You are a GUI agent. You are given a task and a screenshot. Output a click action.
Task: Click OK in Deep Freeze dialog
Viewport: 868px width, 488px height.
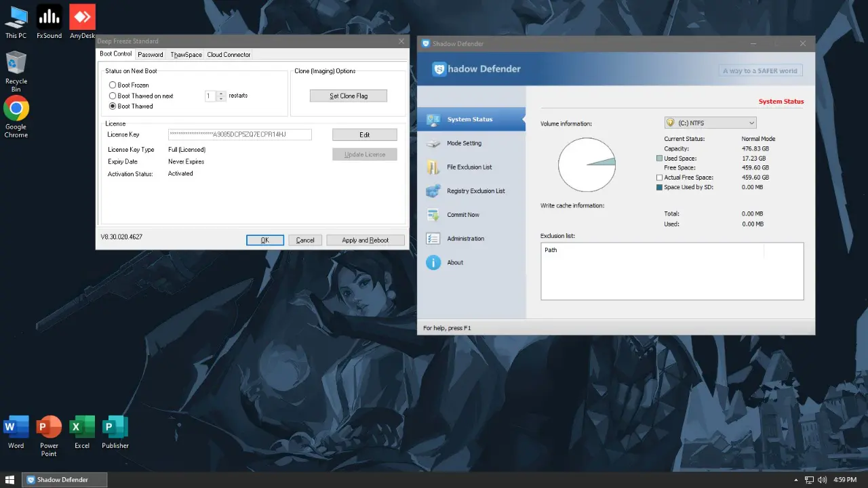pyautogui.click(x=264, y=240)
